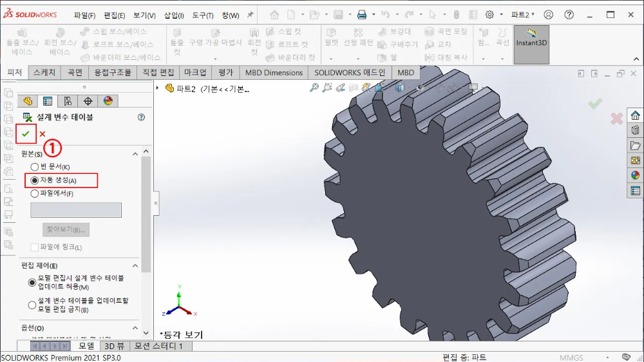644x362 pixels.
Task: Open the DimXpertManager crosshair tab
Action: click(x=88, y=101)
